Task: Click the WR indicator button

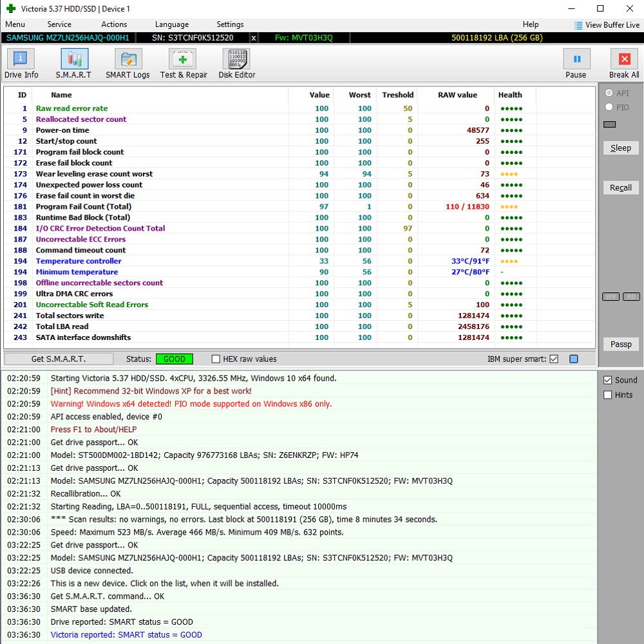Action: (611, 296)
